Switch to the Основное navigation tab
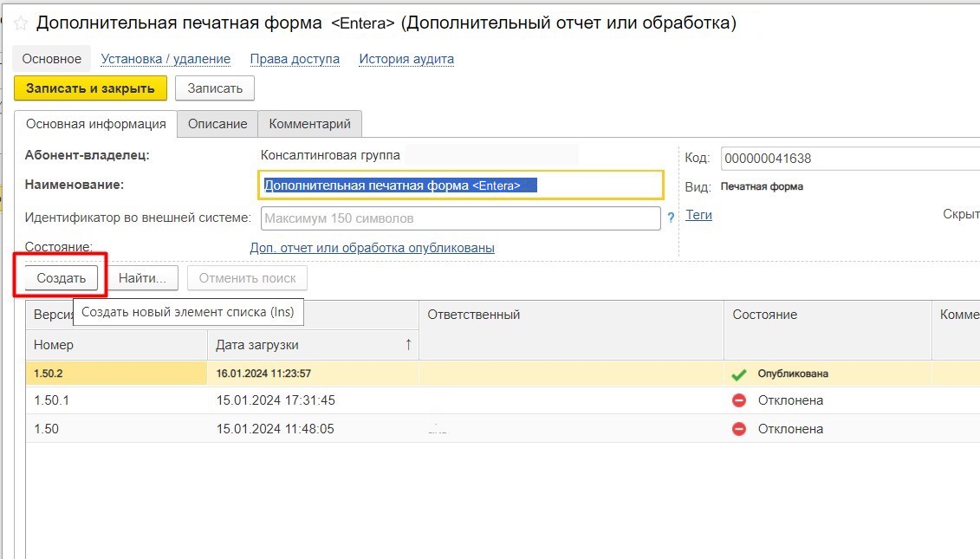Screen dimensions: 980x559 52,59
